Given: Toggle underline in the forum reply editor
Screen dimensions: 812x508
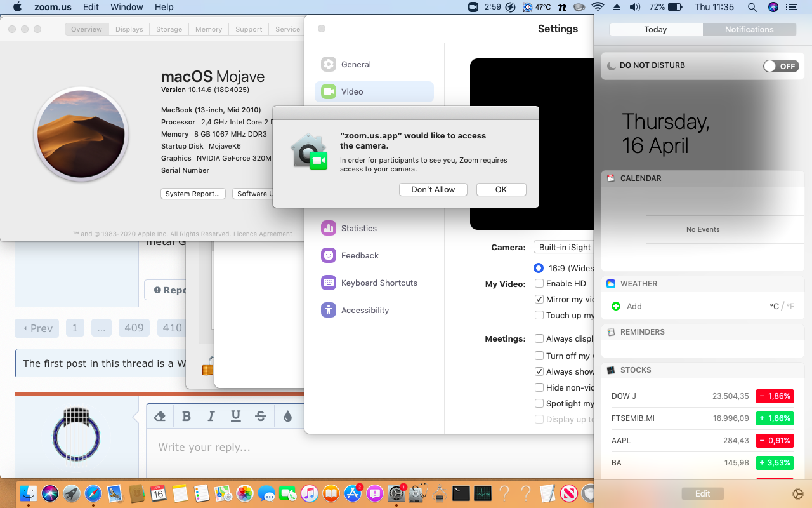Looking at the screenshot, I should (235, 416).
